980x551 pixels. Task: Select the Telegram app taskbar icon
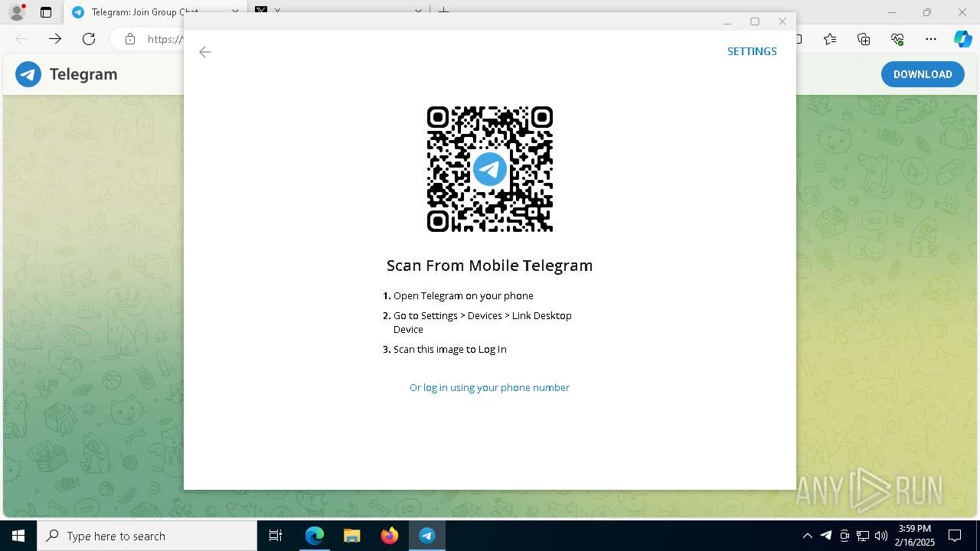coord(426,536)
